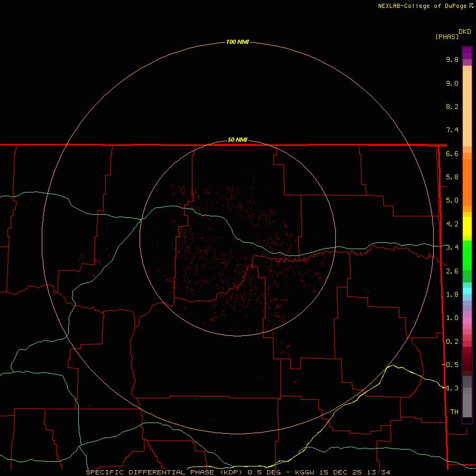This screenshot has width=476, height=476.
Task: Click the 0.2 legend value
Action: [x=452, y=342]
